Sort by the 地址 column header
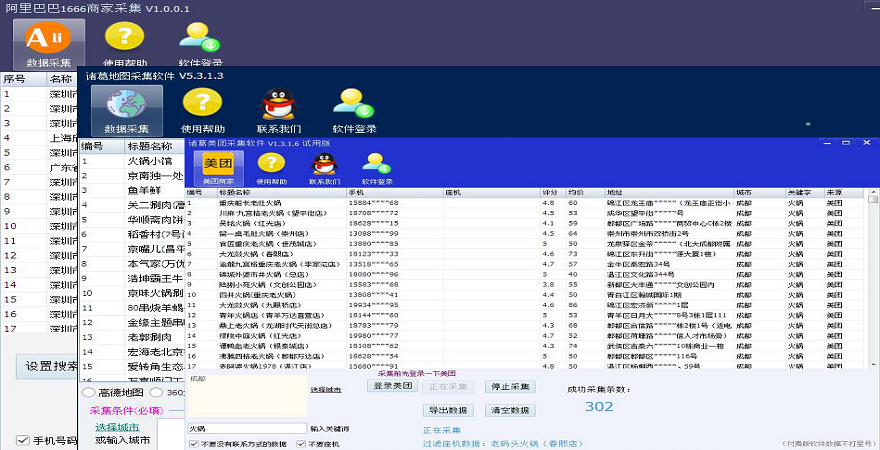Image resolution: width=880 pixels, height=450 pixels. tap(670, 192)
